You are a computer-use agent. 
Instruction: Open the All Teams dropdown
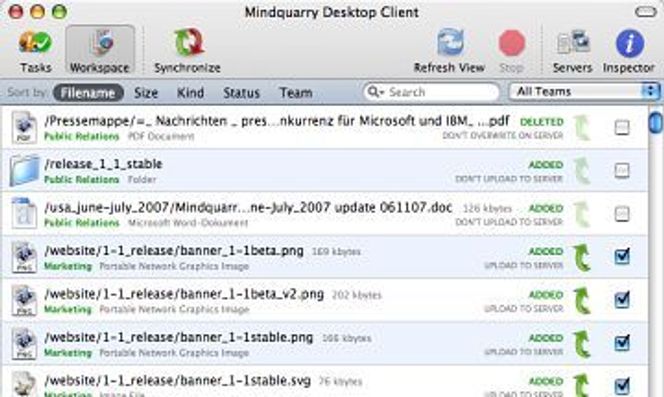[x=584, y=91]
